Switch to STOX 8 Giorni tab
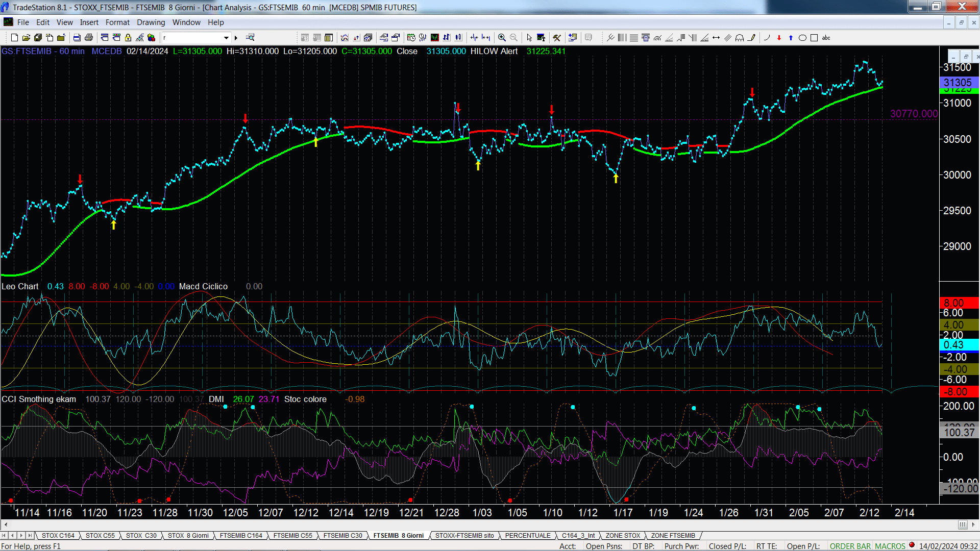The height and width of the screenshot is (551, 980). tap(188, 536)
